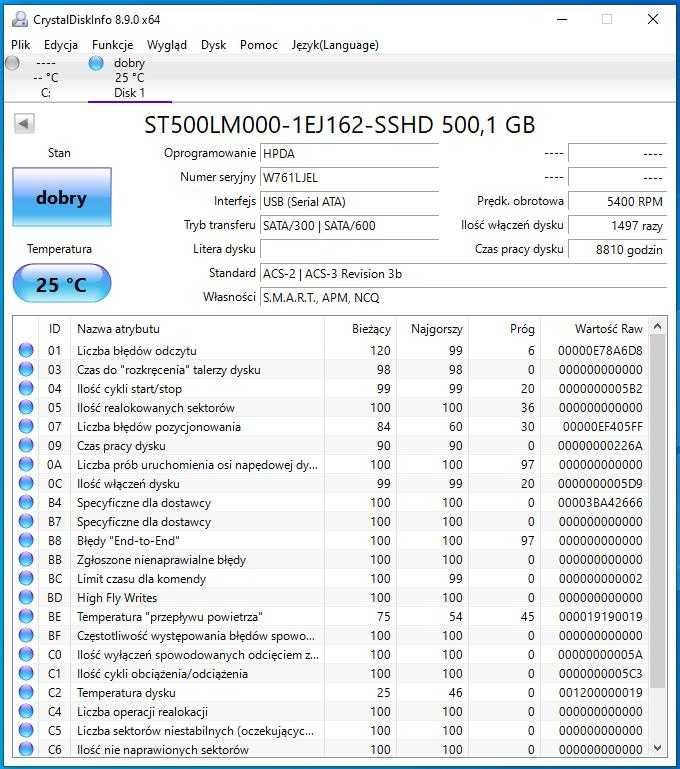This screenshot has height=769, width=680.
Task: Click status icon for Liczba operacji realokacji
Action: (26, 712)
